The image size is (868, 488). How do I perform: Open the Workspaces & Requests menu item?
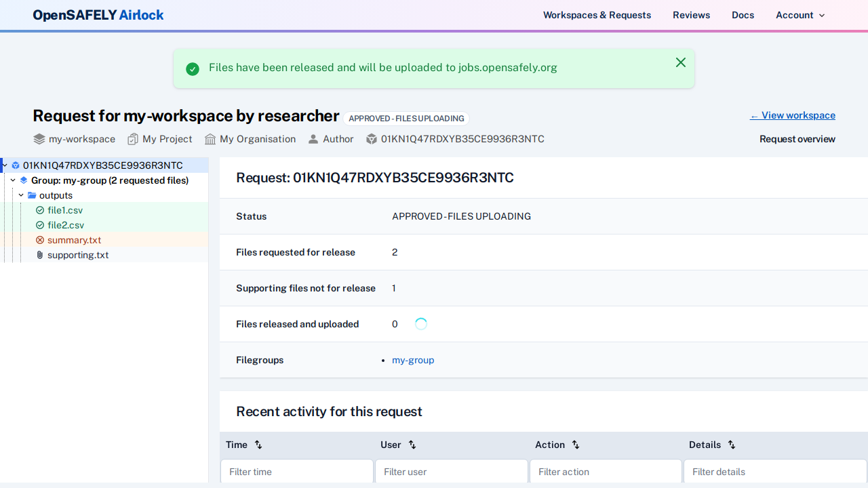pyautogui.click(x=597, y=15)
